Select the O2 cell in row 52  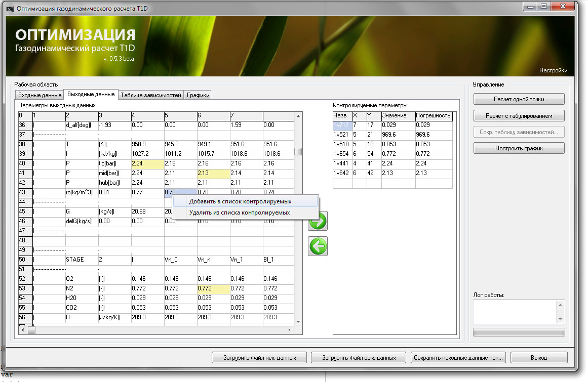(x=82, y=279)
